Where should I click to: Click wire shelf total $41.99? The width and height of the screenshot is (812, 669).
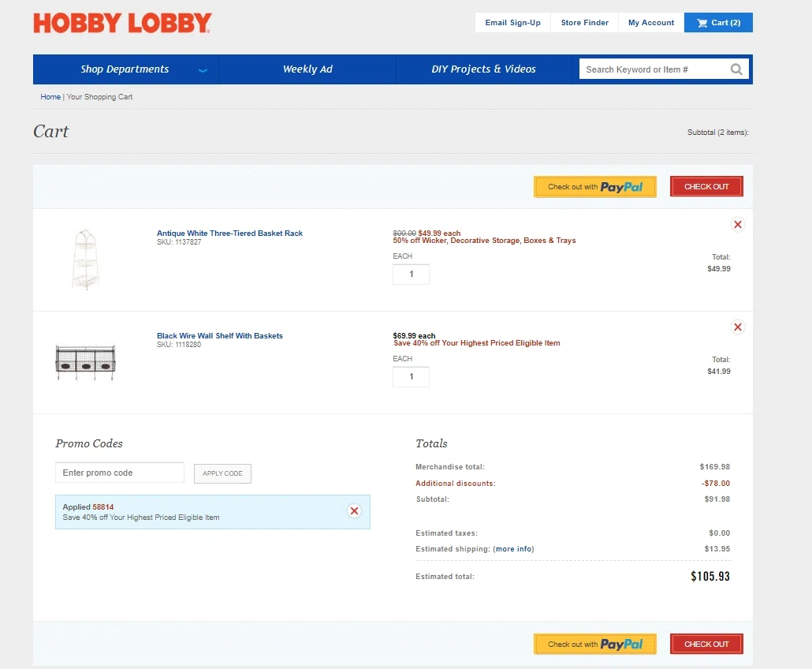[x=719, y=371]
